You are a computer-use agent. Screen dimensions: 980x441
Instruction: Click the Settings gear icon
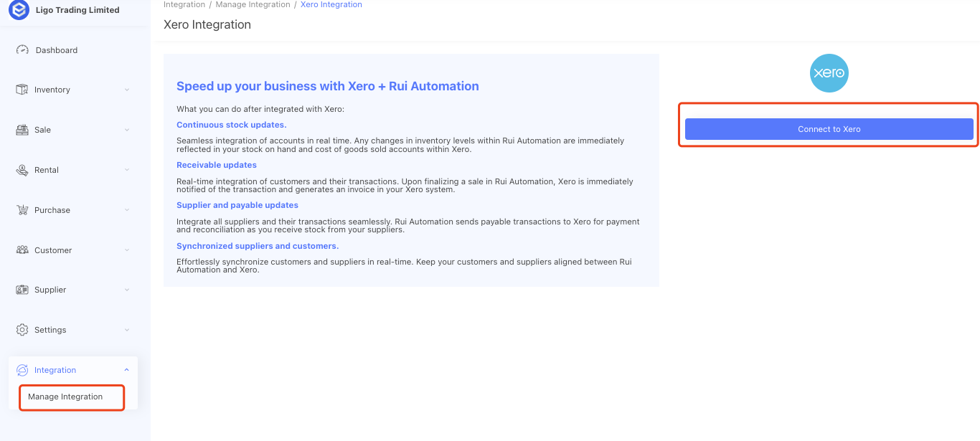coord(22,330)
